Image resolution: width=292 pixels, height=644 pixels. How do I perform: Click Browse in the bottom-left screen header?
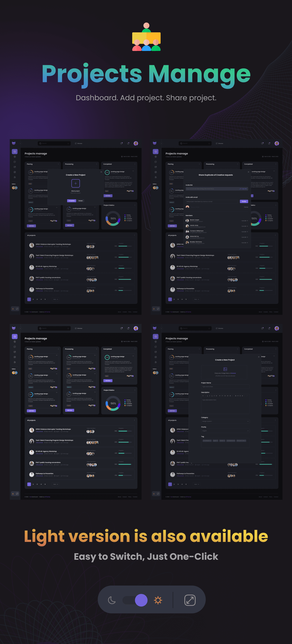tap(79, 328)
